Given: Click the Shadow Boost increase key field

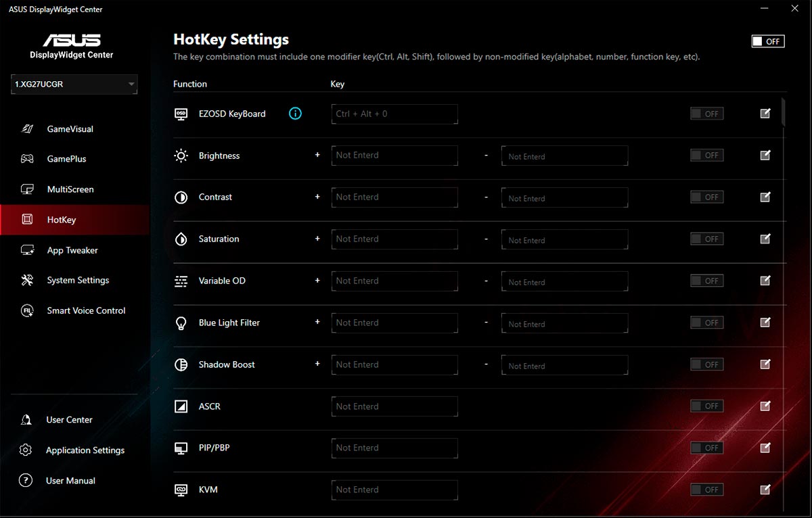Looking at the screenshot, I should (394, 365).
